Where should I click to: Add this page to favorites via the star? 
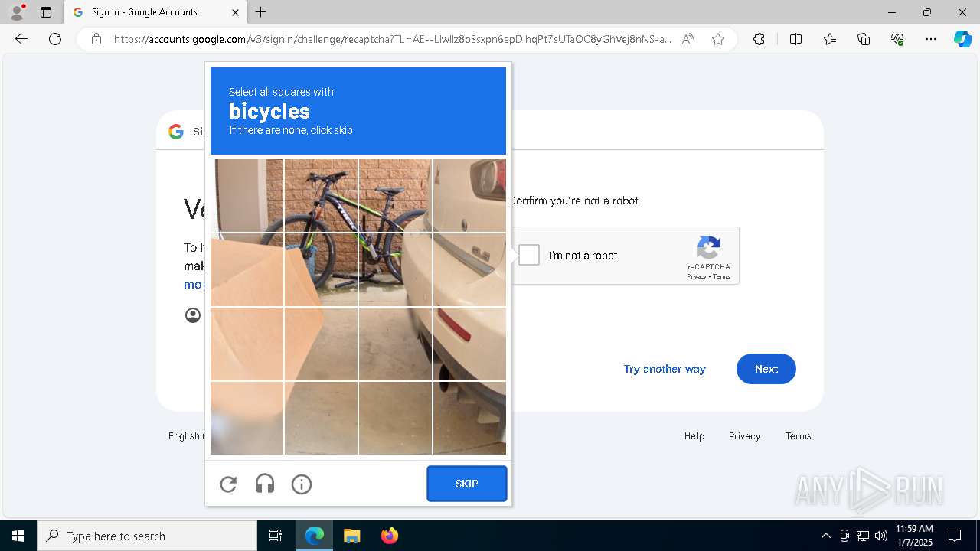[718, 39]
